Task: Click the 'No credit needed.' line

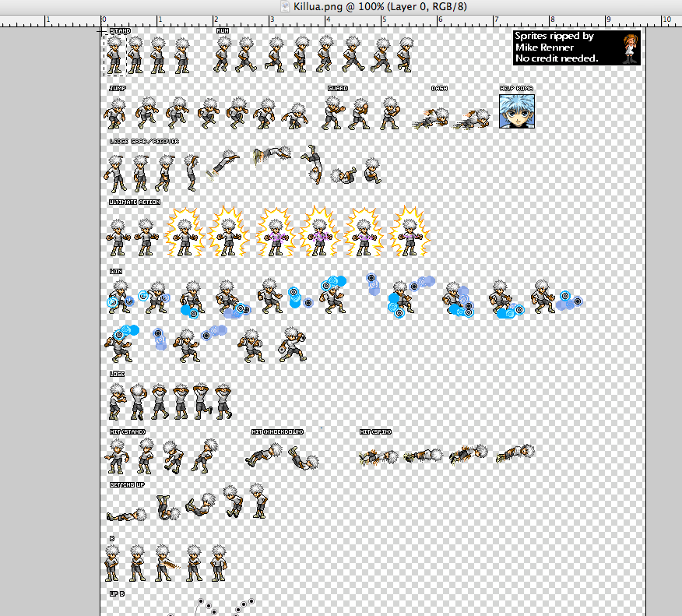Action: [x=557, y=58]
